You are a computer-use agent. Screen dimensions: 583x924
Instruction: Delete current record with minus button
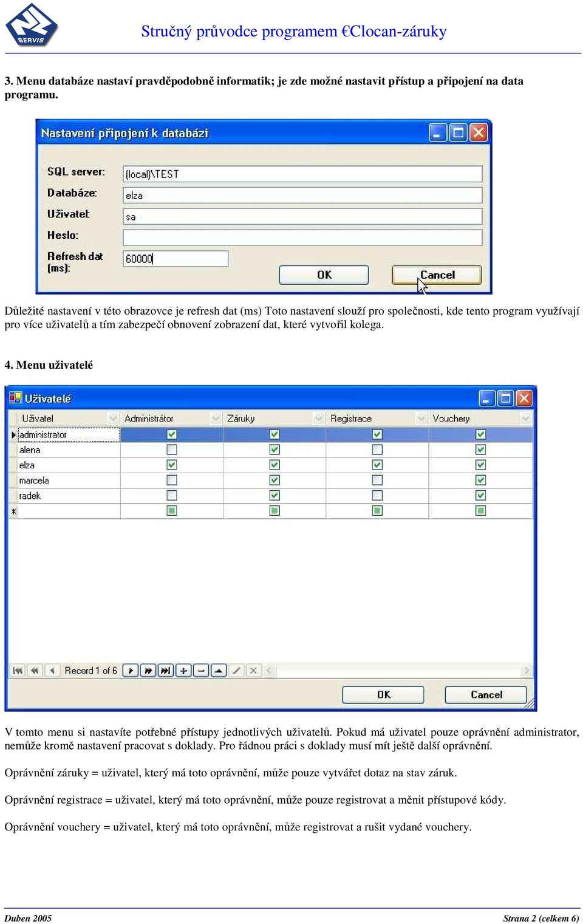[200, 671]
